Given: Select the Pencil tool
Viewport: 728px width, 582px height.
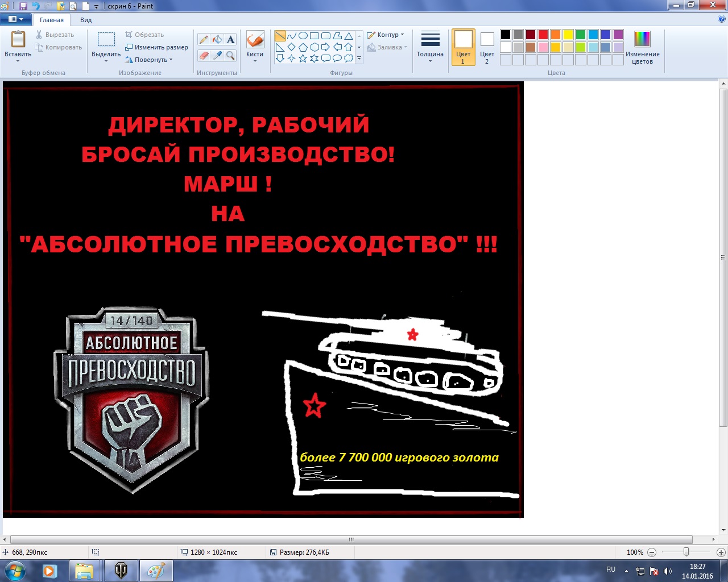Looking at the screenshot, I should 204,39.
